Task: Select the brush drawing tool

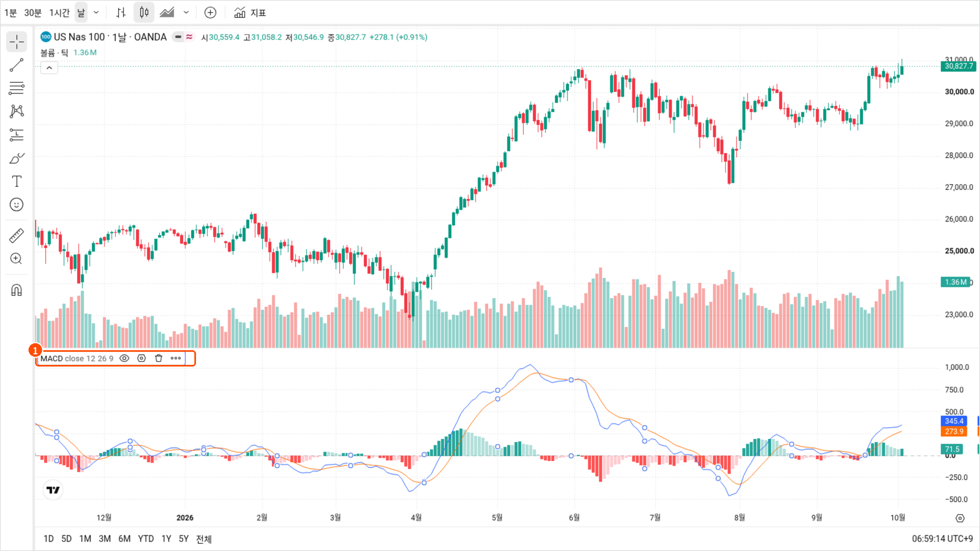Action: pyautogui.click(x=17, y=158)
